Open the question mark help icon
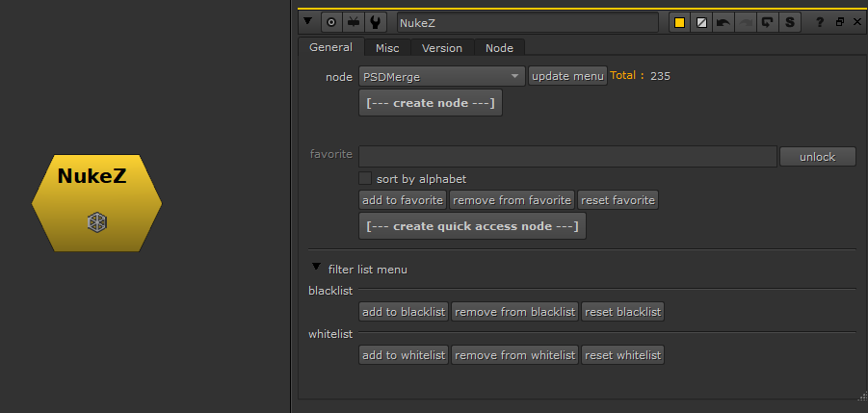868x413 pixels. [x=820, y=23]
